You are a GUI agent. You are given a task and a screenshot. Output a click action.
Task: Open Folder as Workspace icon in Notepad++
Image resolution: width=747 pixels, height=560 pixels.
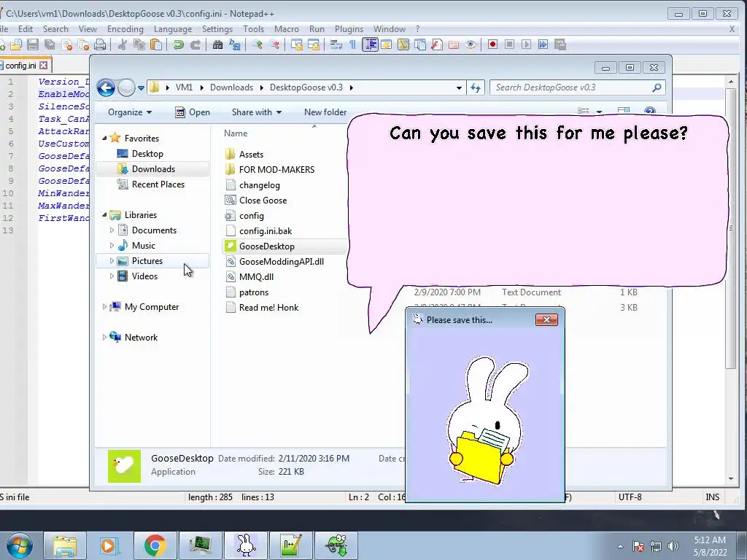point(454,44)
